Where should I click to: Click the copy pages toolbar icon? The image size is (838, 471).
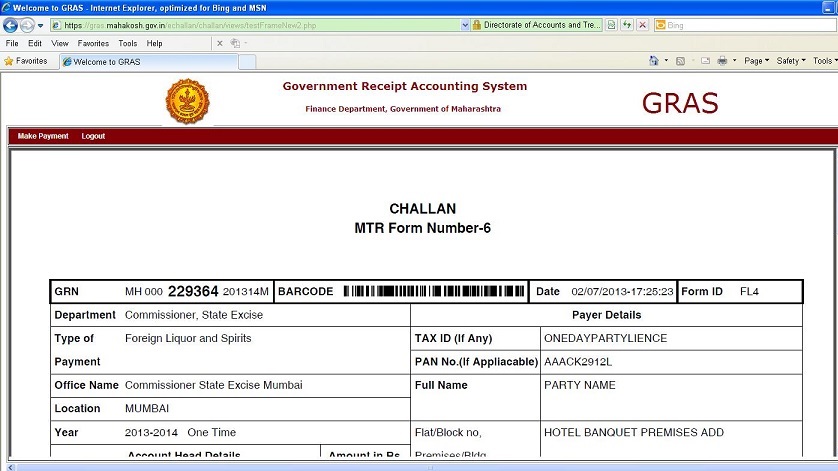[x=235, y=43]
